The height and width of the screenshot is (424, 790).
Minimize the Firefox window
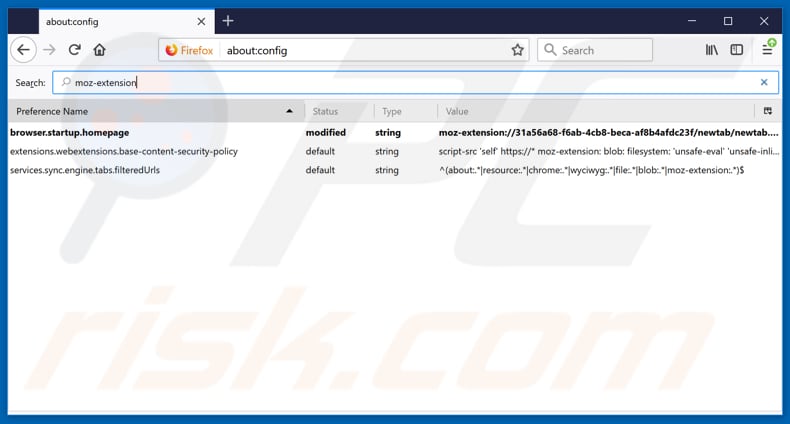692,21
